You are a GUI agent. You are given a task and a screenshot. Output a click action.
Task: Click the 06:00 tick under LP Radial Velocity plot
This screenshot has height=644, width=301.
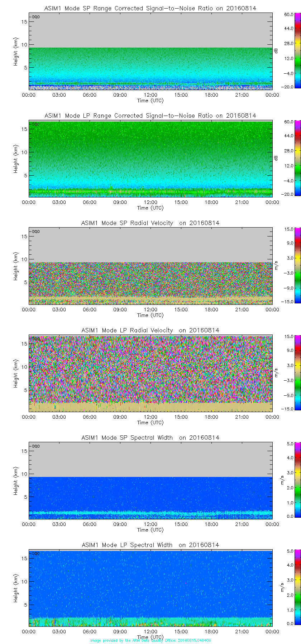click(x=90, y=417)
